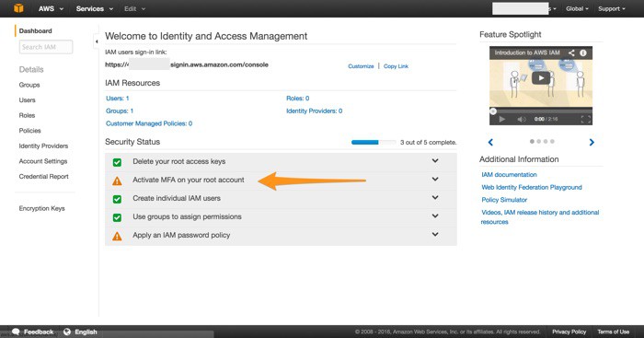Click green check beside Delete root access keys

[x=117, y=162]
